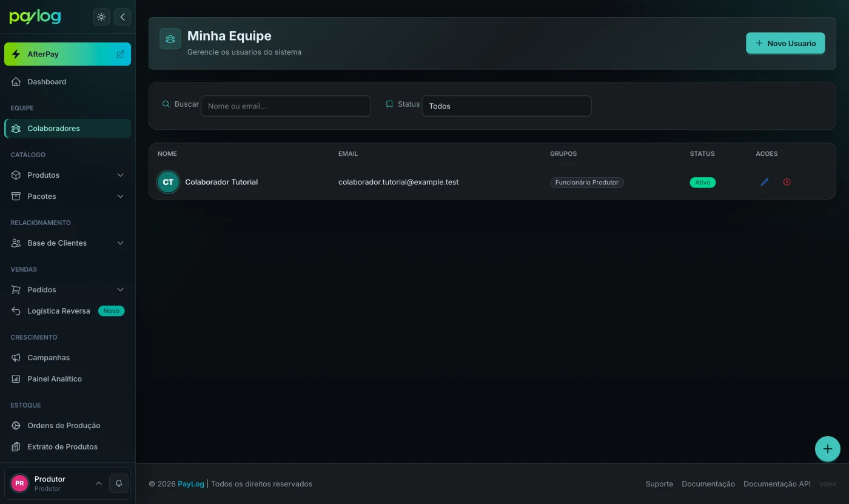Click the CT avatar of Colaborador Tutorial
849x504 pixels.
[168, 182]
